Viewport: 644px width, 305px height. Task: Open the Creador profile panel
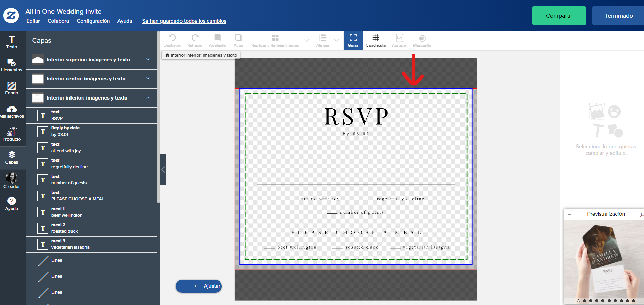12,181
